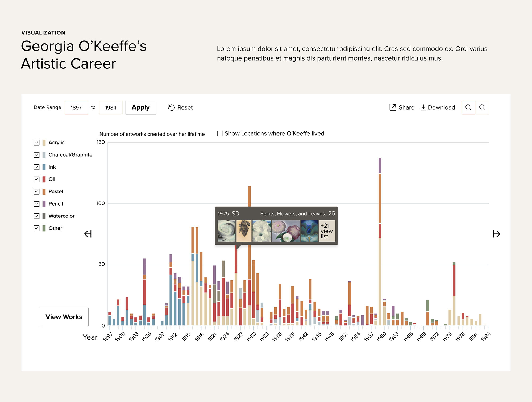Uncheck the Charcoal/Graphite checkbox

point(37,155)
